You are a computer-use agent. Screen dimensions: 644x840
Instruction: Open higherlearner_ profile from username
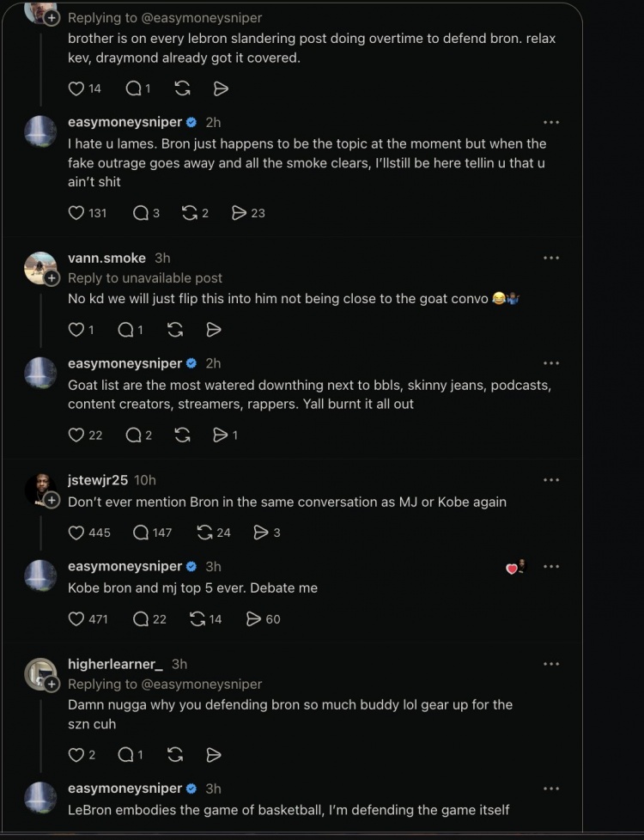point(115,664)
